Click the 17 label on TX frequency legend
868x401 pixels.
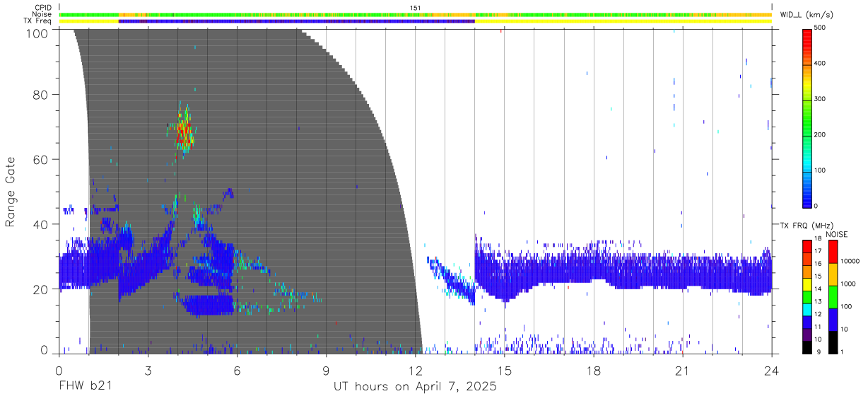click(x=818, y=250)
